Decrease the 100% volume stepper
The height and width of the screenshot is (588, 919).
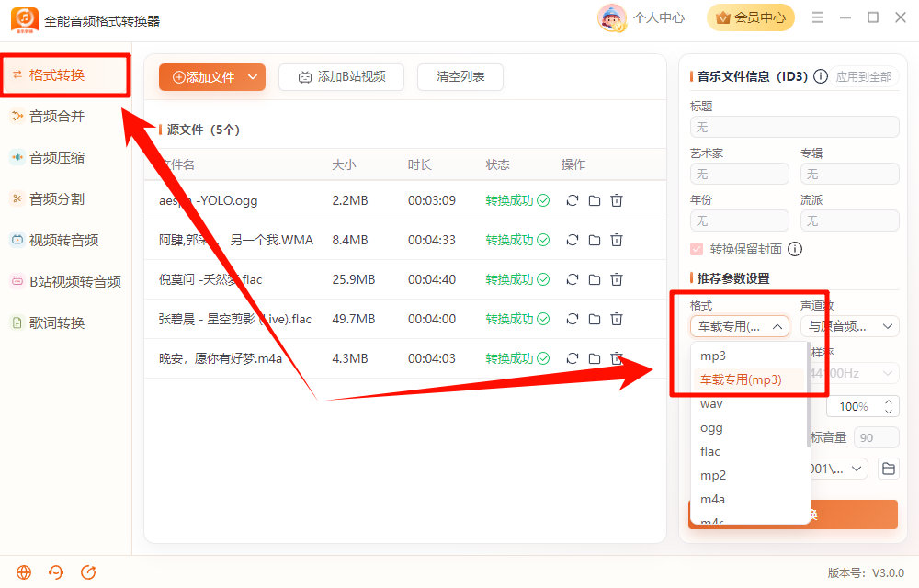click(889, 412)
